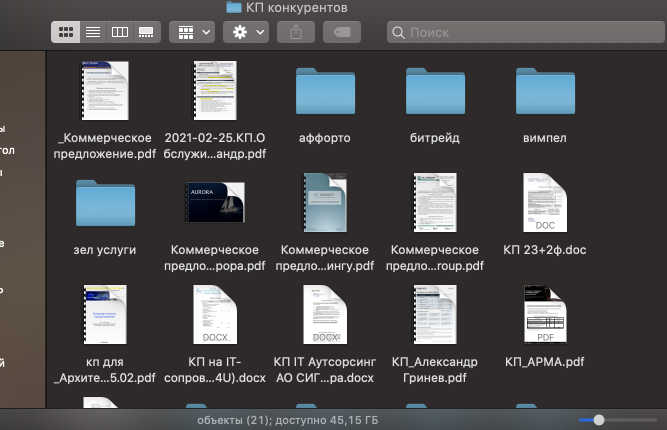
Task: Click the КП 23+2ф.doc file name
Action: (x=545, y=250)
